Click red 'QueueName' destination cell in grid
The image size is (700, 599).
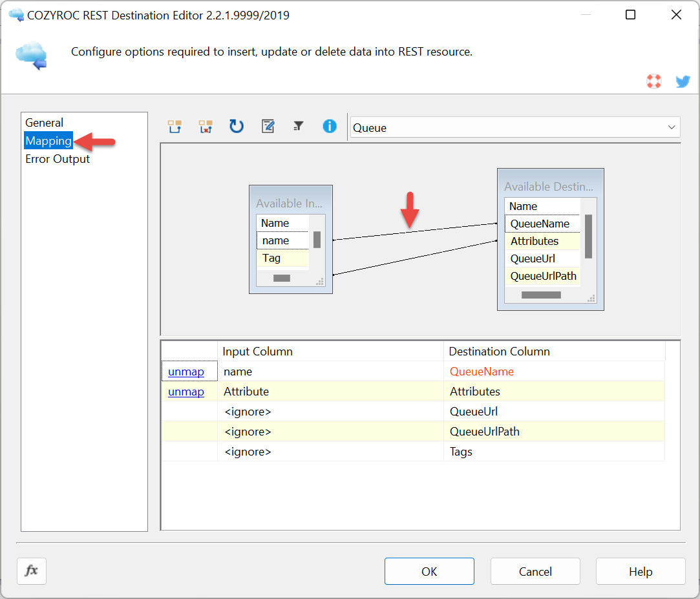coord(555,372)
